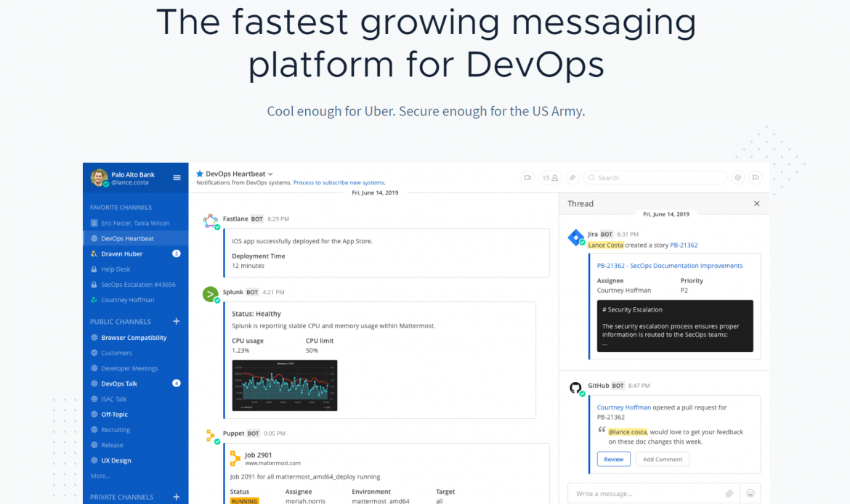Click the Add Comment button

(663, 459)
